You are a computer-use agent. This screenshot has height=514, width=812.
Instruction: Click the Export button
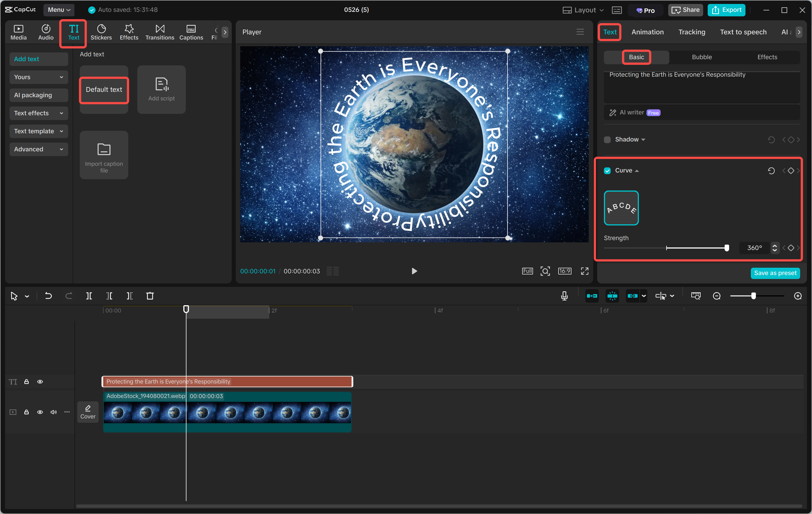coord(726,10)
